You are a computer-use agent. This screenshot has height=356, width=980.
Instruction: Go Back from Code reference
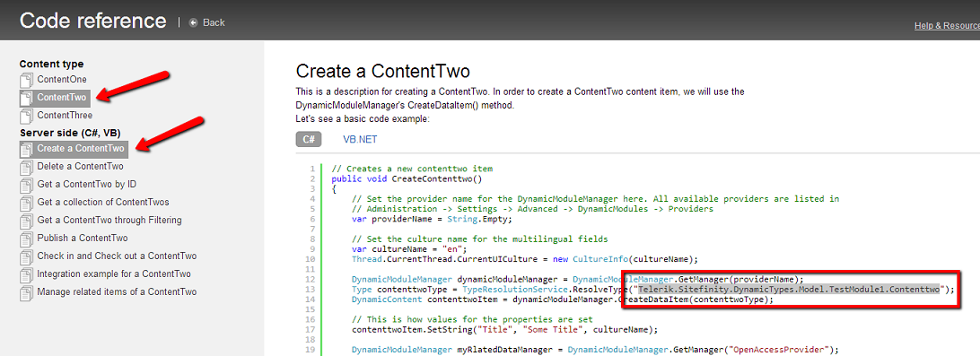(x=214, y=22)
